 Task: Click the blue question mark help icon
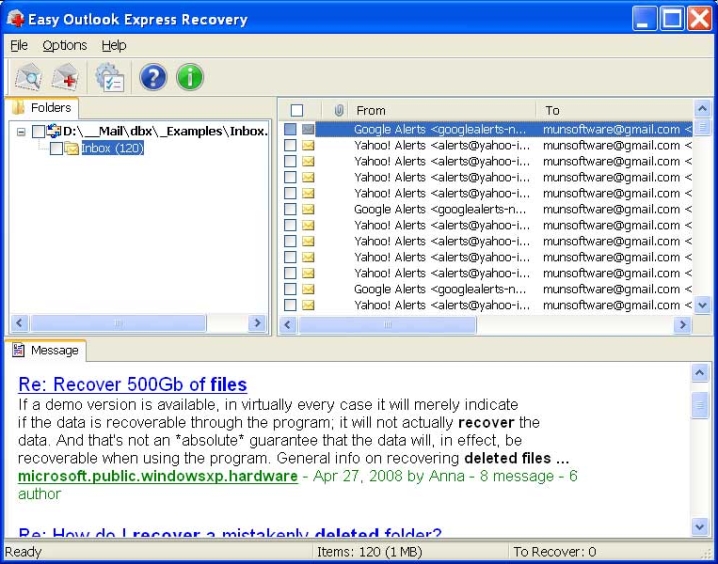click(x=153, y=77)
